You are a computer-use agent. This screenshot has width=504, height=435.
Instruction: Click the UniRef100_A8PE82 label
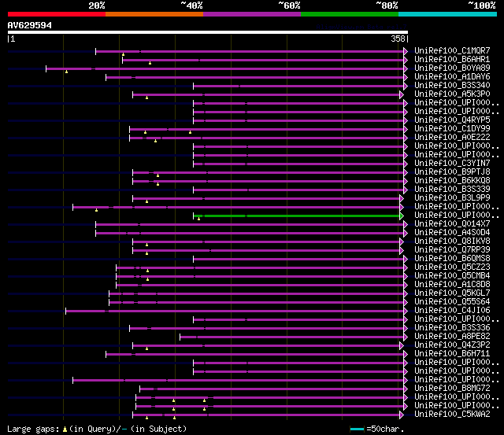click(x=452, y=337)
